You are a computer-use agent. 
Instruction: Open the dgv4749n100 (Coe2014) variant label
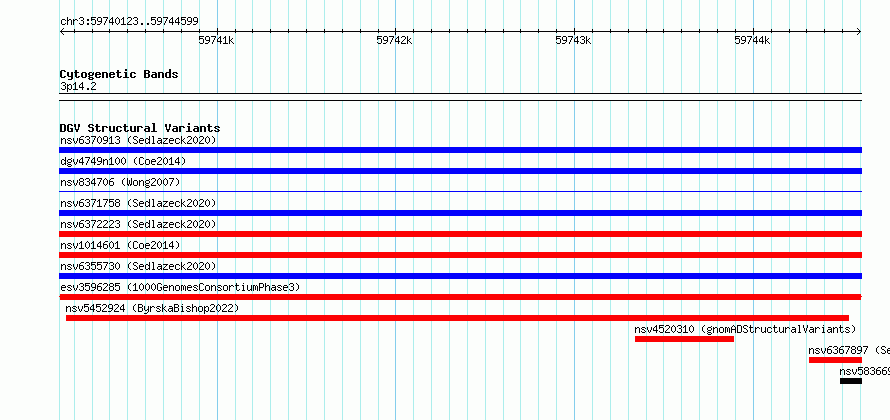point(123,161)
